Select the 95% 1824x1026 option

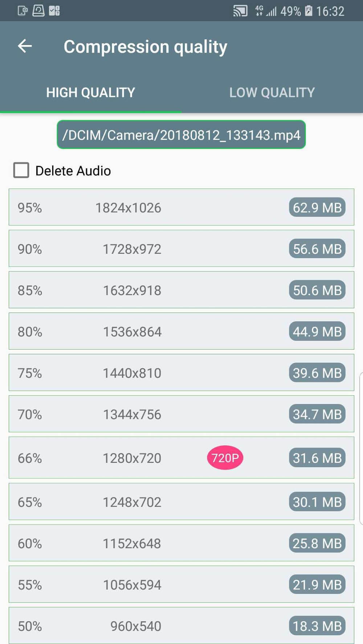click(x=181, y=207)
